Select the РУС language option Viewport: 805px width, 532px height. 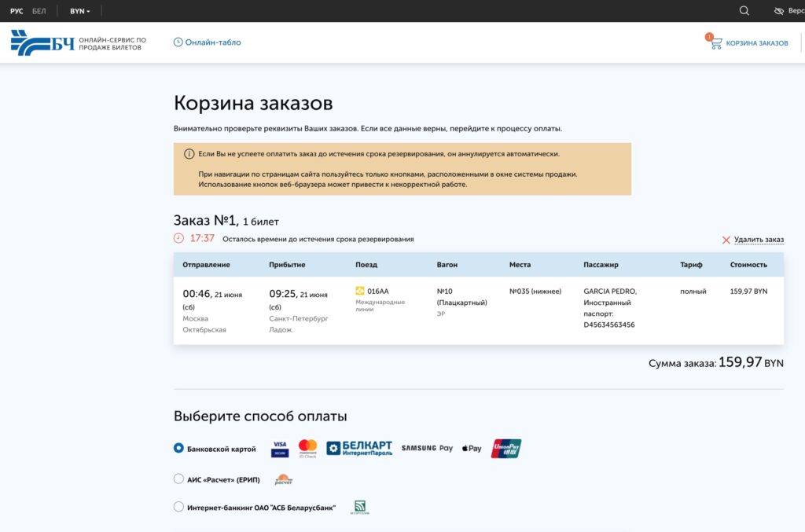click(17, 10)
